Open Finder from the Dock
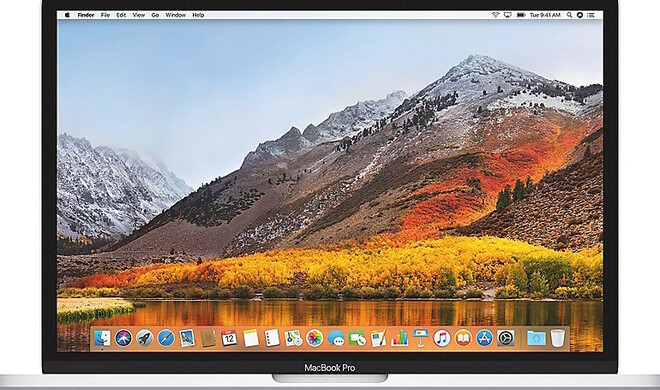This screenshot has height=390, width=660. [x=102, y=338]
